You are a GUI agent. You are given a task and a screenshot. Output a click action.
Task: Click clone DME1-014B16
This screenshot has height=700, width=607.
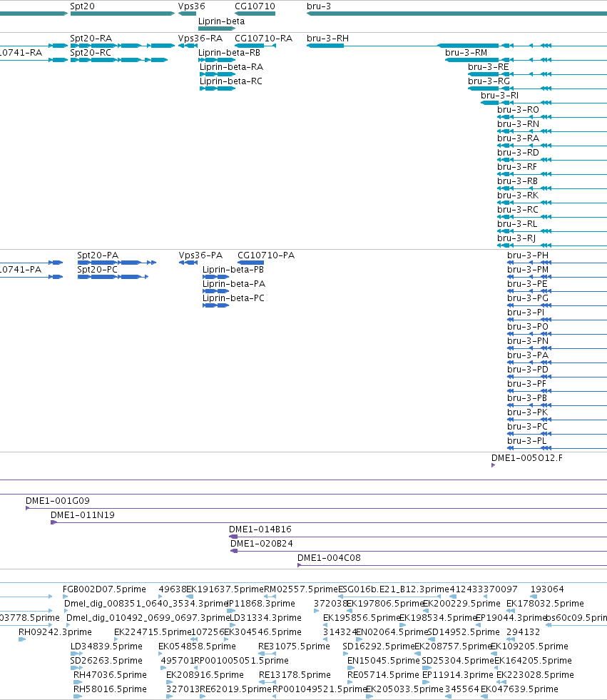pos(260,529)
